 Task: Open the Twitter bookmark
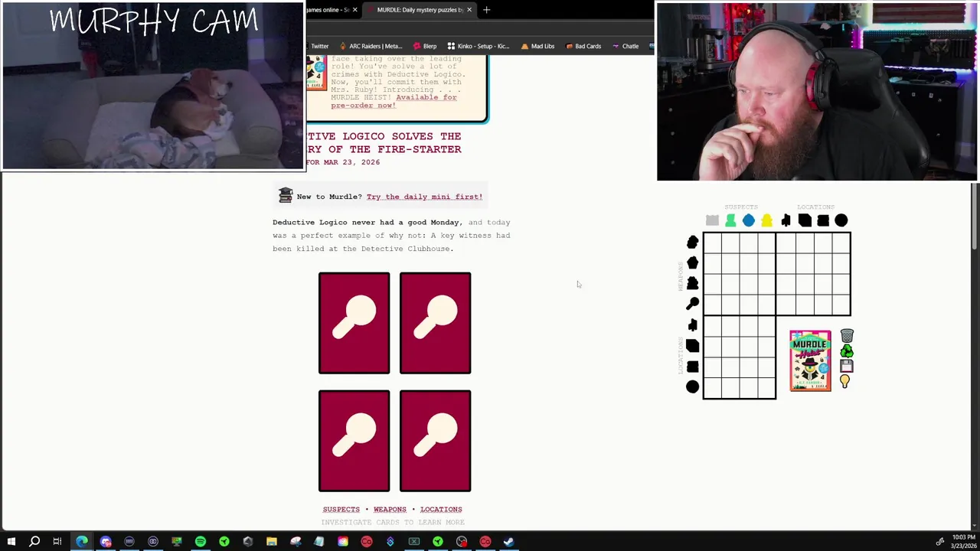(318, 46)
